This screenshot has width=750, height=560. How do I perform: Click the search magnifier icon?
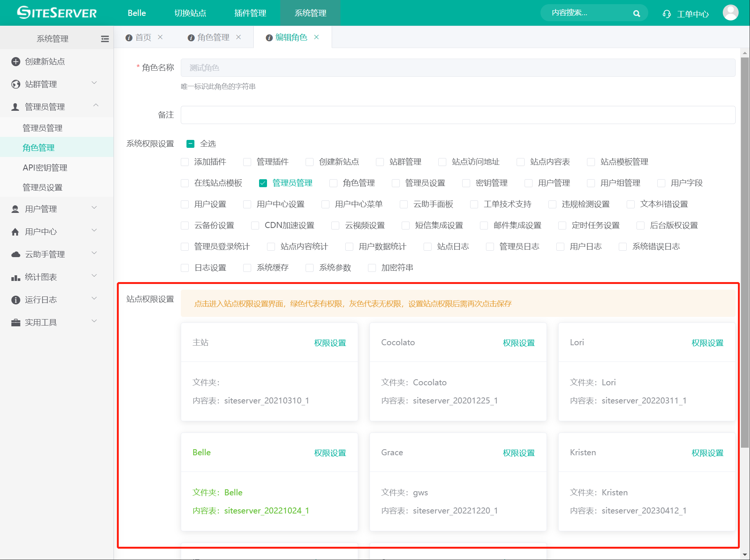point(637,14)
